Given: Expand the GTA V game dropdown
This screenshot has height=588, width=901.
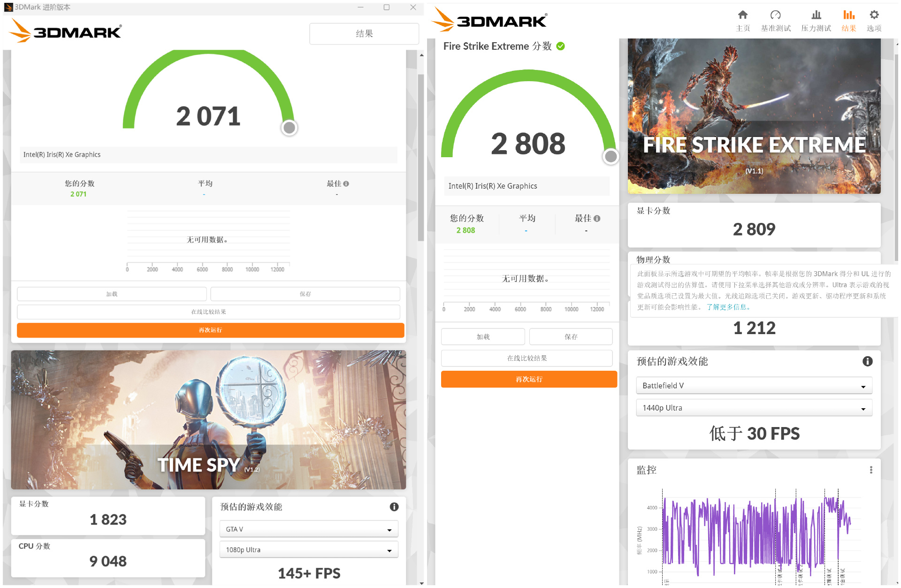Looking at the screenshot, I should click(308, 529).
